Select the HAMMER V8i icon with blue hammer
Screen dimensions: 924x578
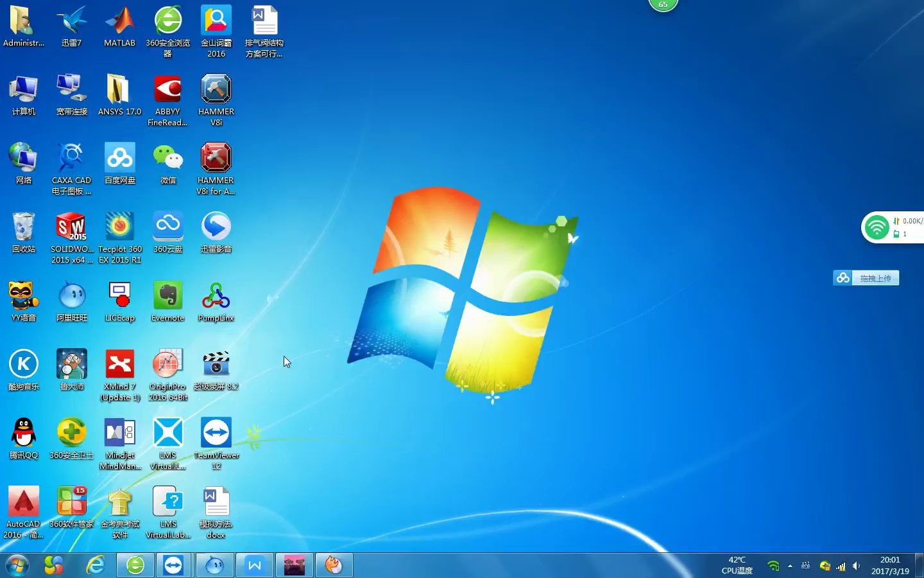[216, 100]
